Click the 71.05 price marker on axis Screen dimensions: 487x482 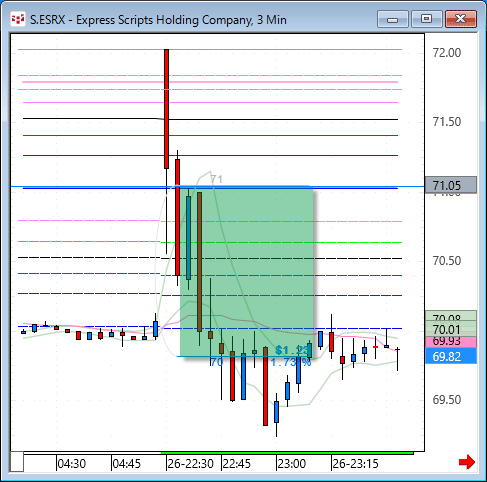(x=451, y=185)
